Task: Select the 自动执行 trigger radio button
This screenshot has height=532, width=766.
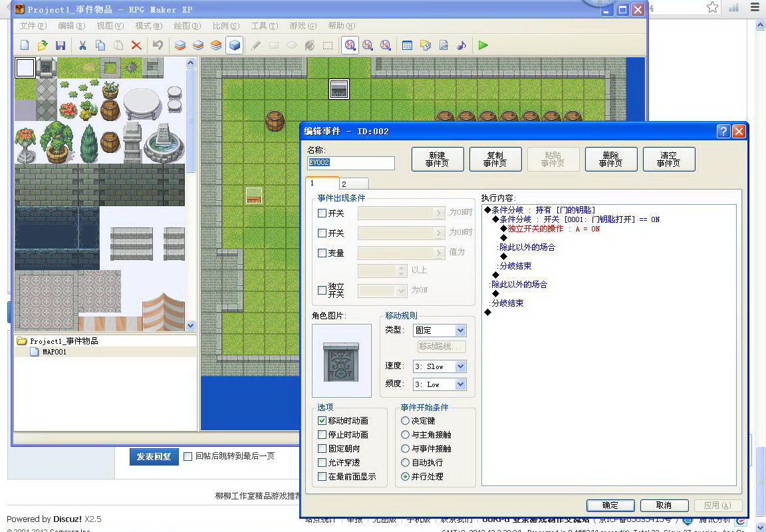Action: click(405, 463)
